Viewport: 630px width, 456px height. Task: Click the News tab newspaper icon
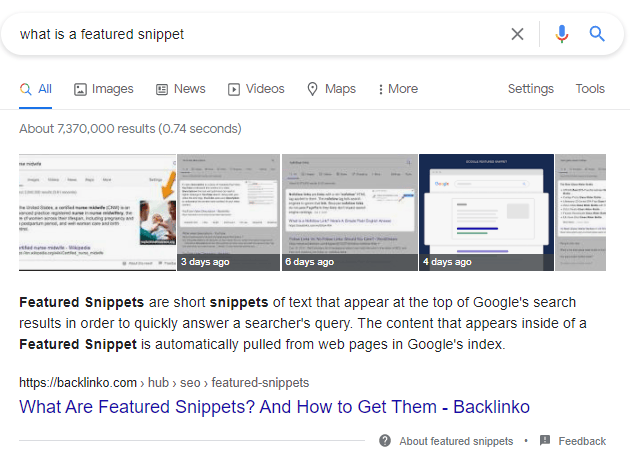(x=162, y=89)
